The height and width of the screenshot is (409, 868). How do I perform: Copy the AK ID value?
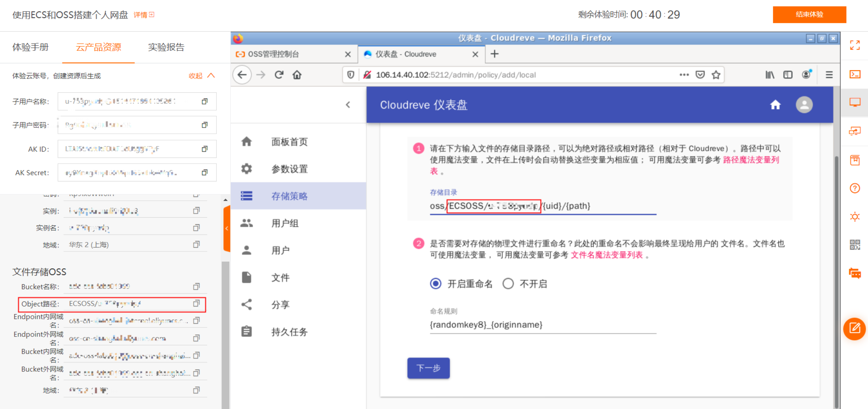pyautogui.click(x=204, y=149)
